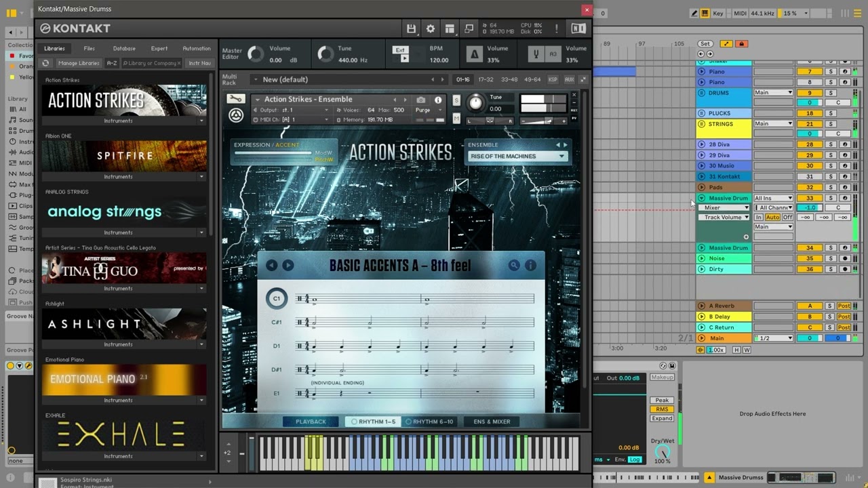
Task: Open the MIDI Ch [A] 1 dropdown
Action: (290, 119)
